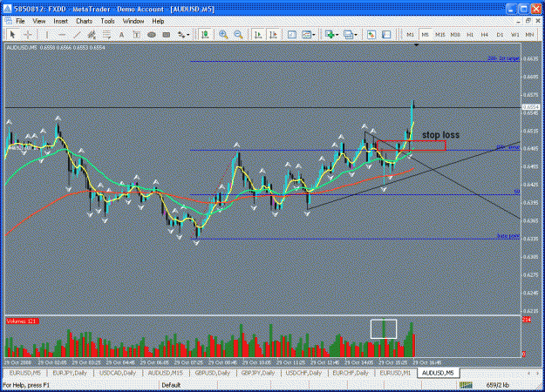
Task: Switch to GBPUSD,Daily chart tab
Action: 213,373
